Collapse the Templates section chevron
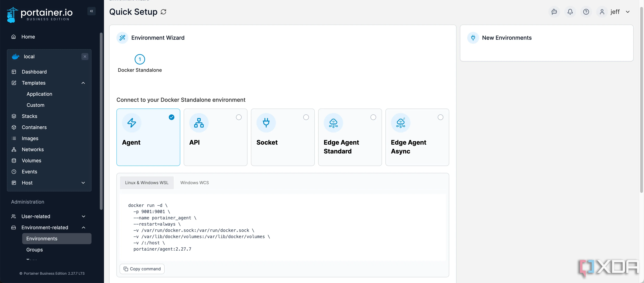This screenshot has height=283, width=644. 83,83
